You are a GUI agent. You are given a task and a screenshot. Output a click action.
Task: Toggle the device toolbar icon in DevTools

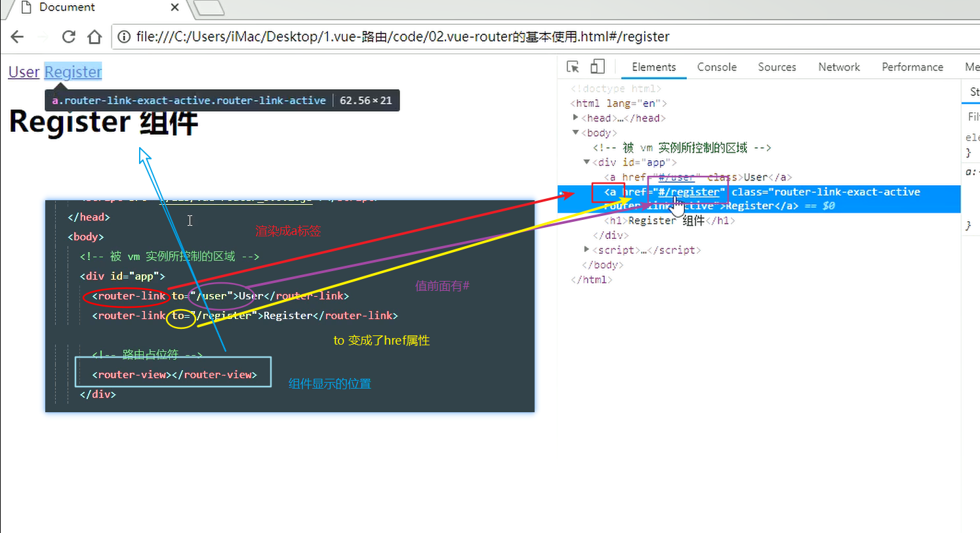597,67
